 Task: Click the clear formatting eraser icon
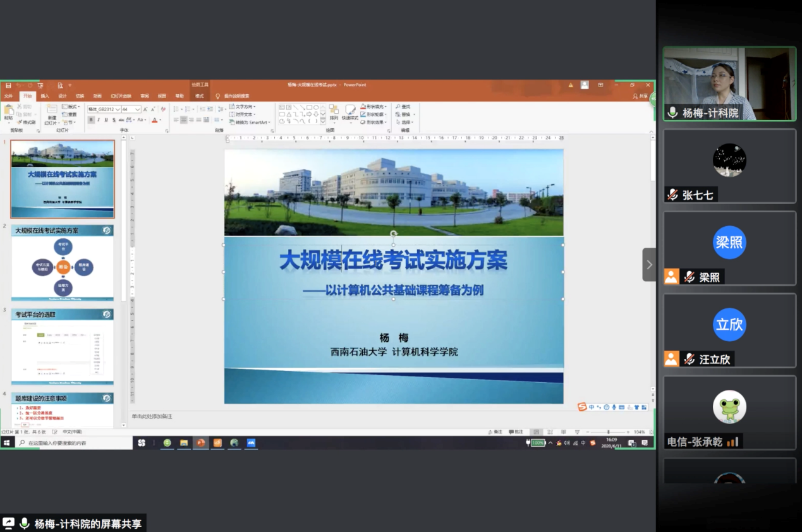(x=163, y=109)
